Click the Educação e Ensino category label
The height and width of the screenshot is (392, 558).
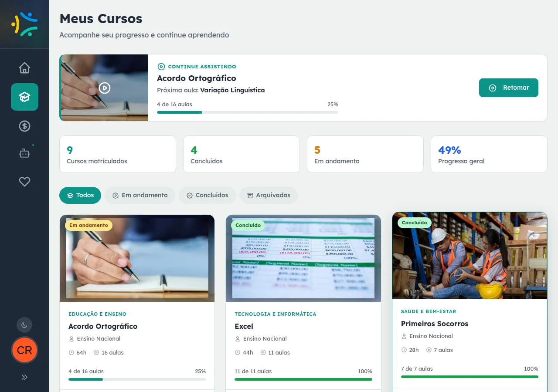pyautogui.click(x=97, y=314)
